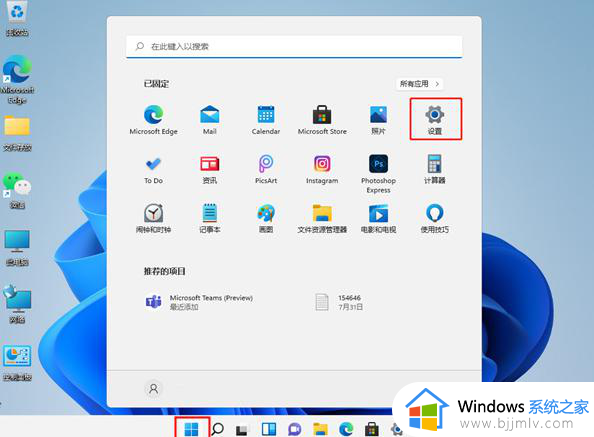The height and width of the screenshot is (437, 594).
Task: Open recommended Microsoft Teams (Preview)
Action: [199, 302]
